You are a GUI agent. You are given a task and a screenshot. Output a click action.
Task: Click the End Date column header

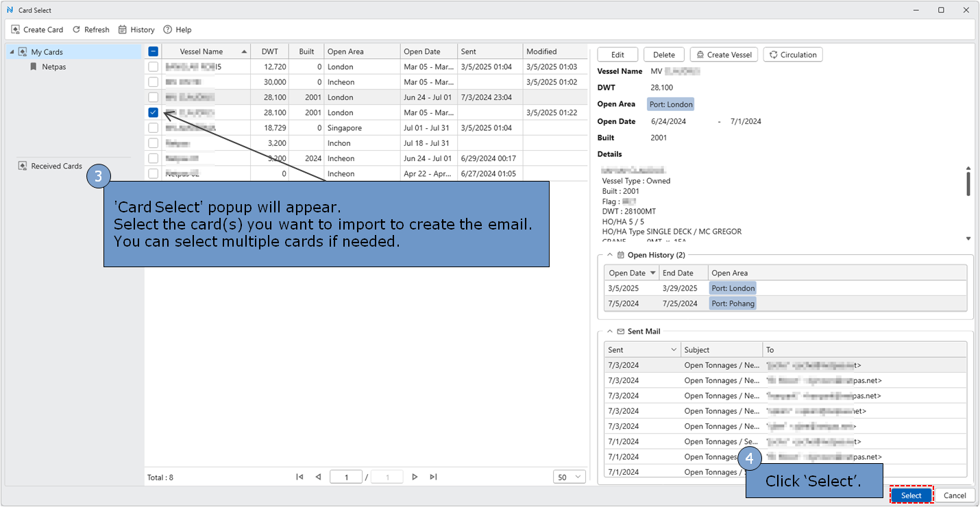(683, 273)
